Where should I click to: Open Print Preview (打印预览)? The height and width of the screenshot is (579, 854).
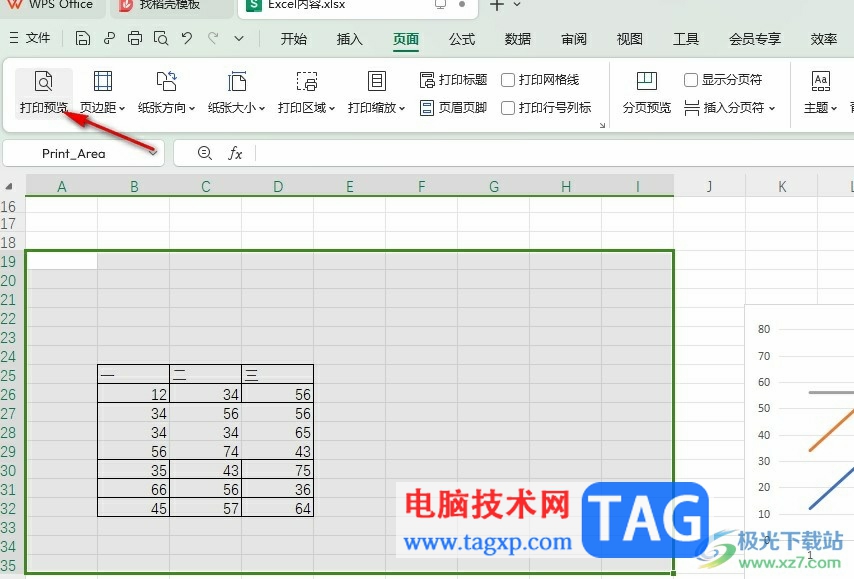tap(44, 92)
